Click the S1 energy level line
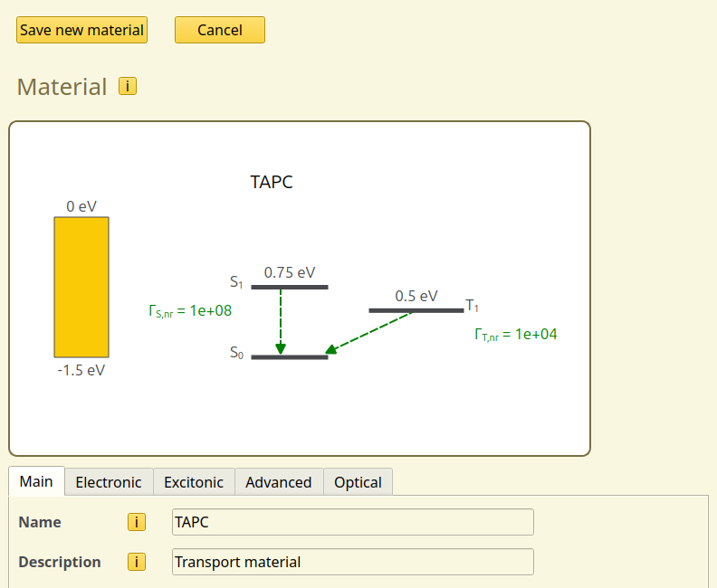 click(x=289, y=287)
